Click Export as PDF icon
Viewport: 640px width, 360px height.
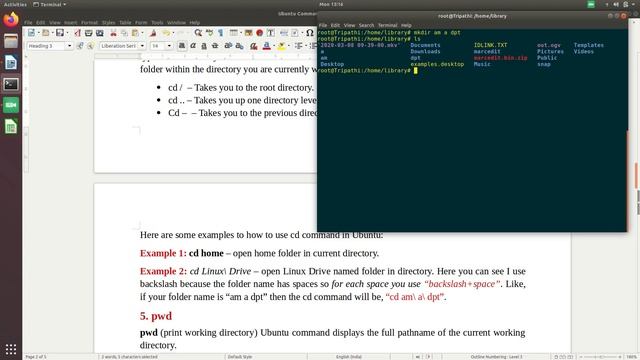point(77,33)
